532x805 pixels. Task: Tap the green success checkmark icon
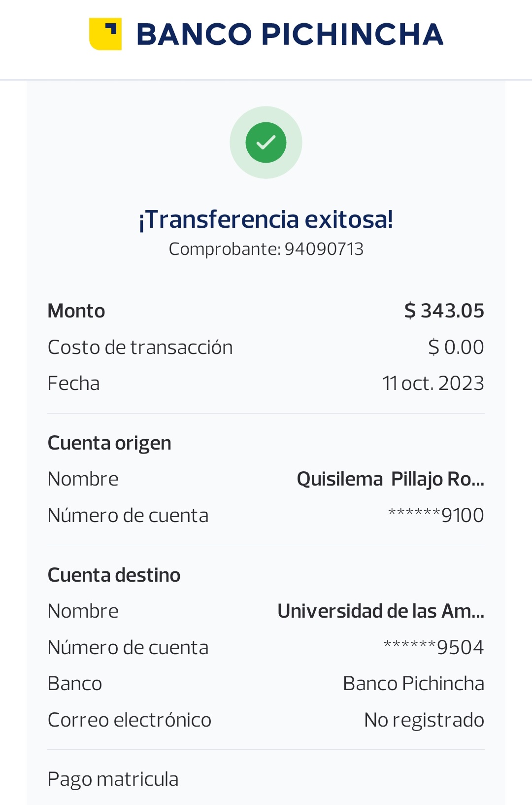pos(266,142)
